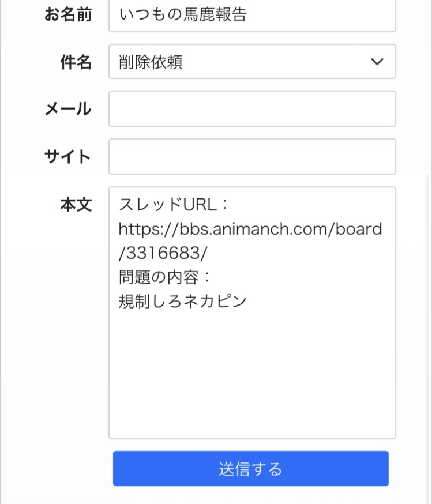Click the chevron arrow of 削除依頼 dropdown
432x504 pixels.
(377, 62)
